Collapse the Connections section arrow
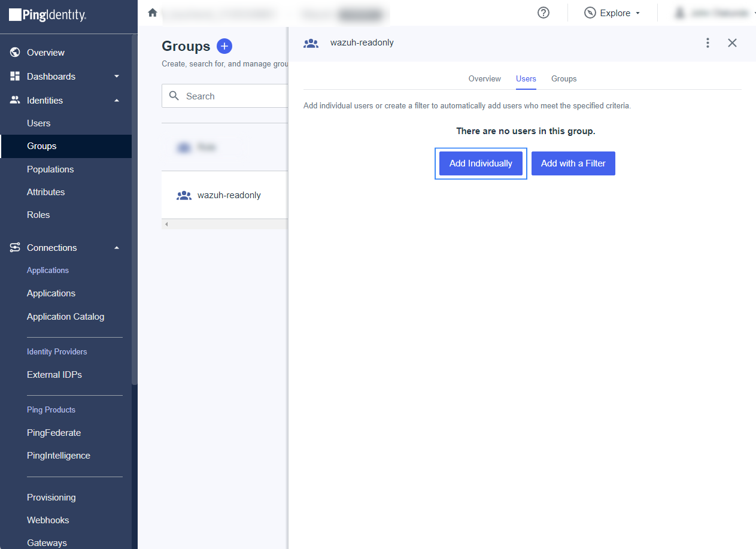Viewport: 756px width, 549px height. click(117, 248)
